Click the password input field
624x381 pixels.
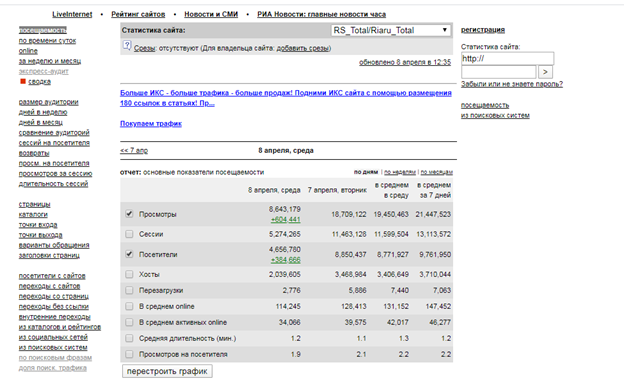click(x=499, y=72)
